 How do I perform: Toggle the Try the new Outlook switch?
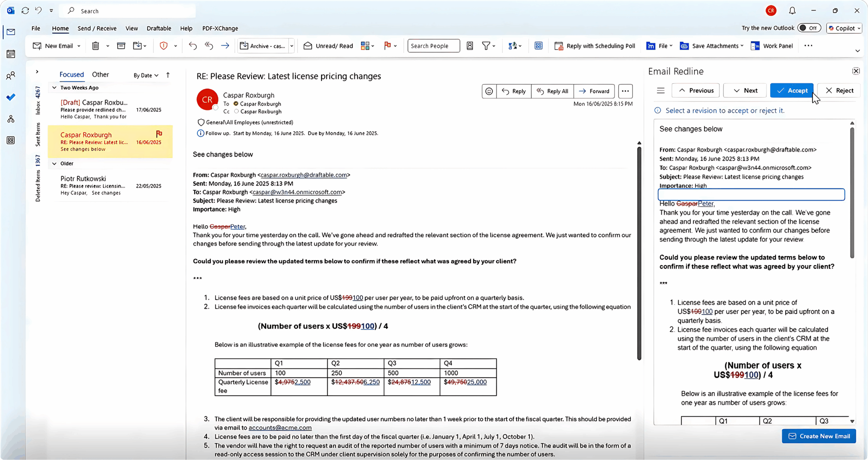coord(809,28)
